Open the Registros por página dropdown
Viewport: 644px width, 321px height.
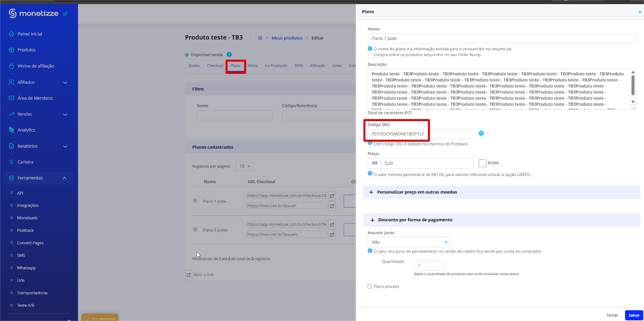(x=244, y=166)
